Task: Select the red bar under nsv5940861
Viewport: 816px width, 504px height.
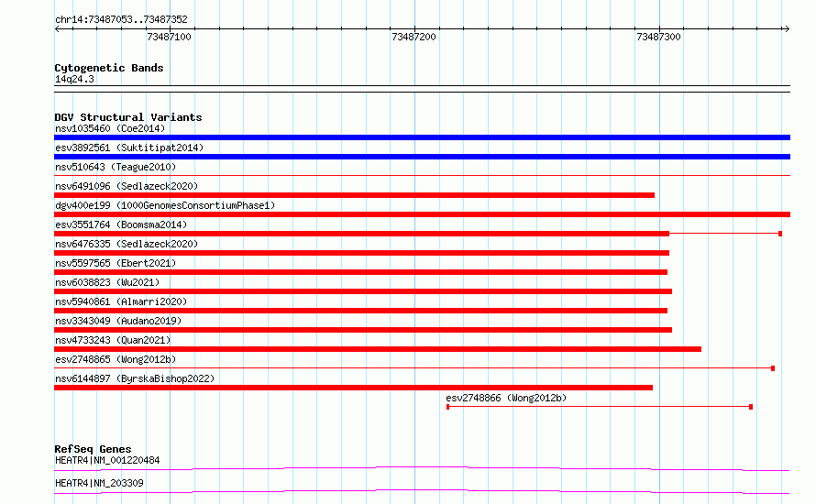Action: (360, 311)
